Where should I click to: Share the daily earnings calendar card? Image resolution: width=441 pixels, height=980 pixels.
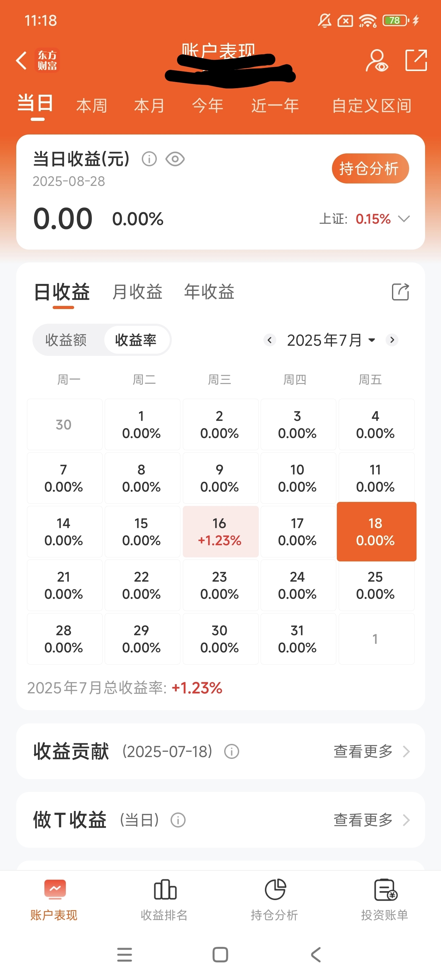coord(400,292)
